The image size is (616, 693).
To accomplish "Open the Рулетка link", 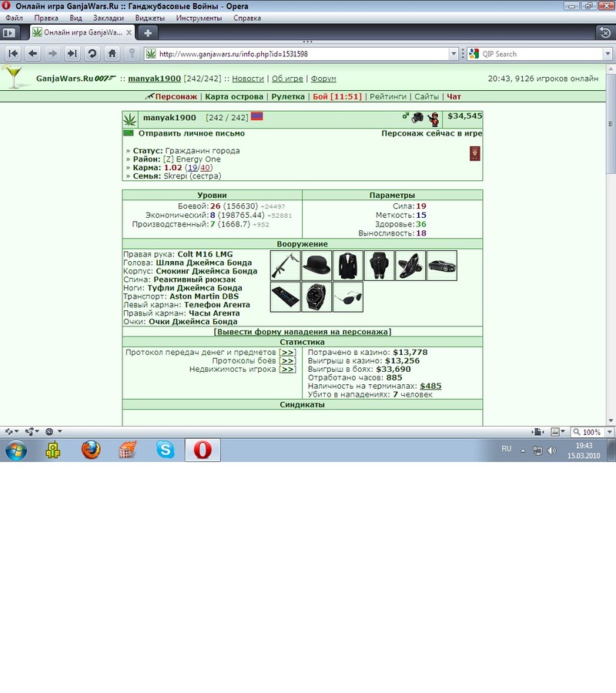I will click(288, 97).
